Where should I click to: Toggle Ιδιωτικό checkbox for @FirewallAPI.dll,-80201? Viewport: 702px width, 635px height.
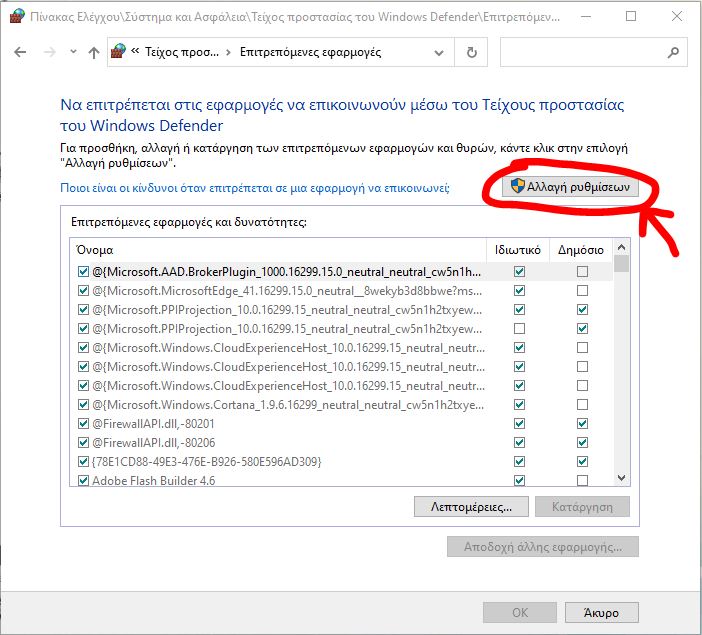click(x=519, y=424)
